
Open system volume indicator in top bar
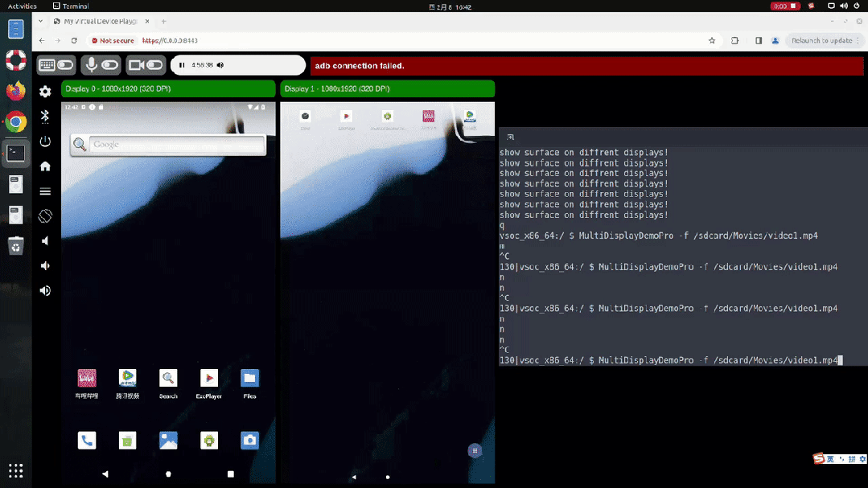coord(844,6)
